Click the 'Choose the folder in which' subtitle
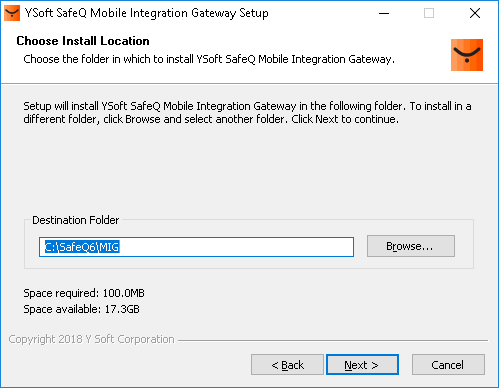499x388 pixels. point(209,59)
